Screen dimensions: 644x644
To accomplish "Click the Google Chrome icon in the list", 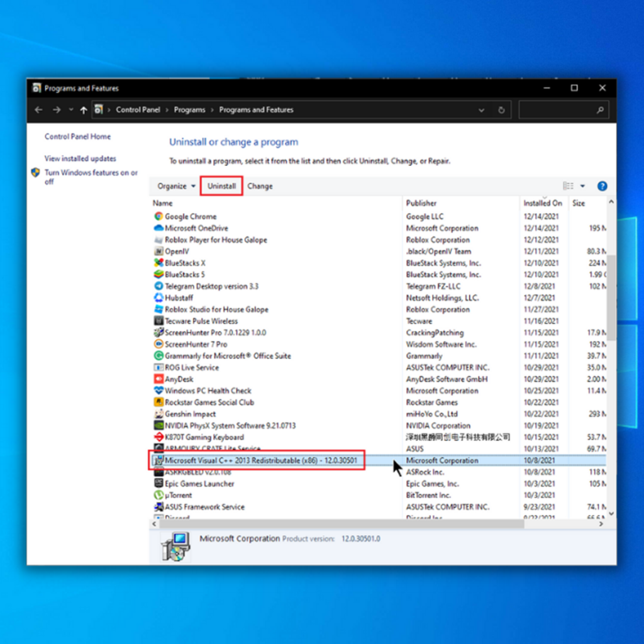I will [158, 216].
